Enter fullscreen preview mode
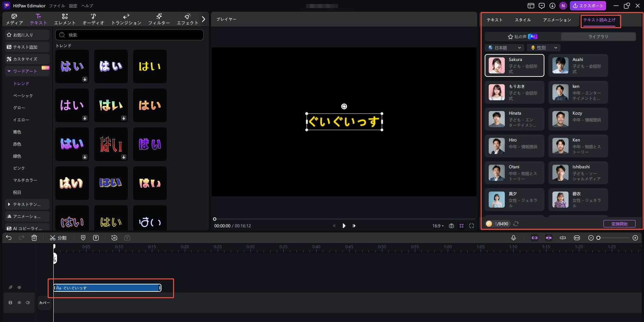The height and width of the screenshot is (322, 644). (x=472, y=226)
